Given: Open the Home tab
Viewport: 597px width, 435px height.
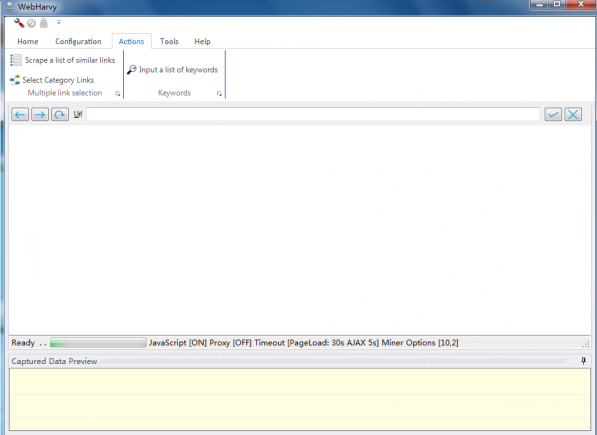Looking at the screenshot, I should tap(28, 41).
